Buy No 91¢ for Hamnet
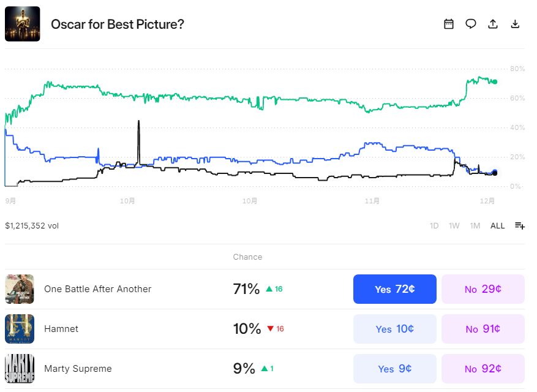The height and width of the screenshot is (392, 537). point(483,329)
